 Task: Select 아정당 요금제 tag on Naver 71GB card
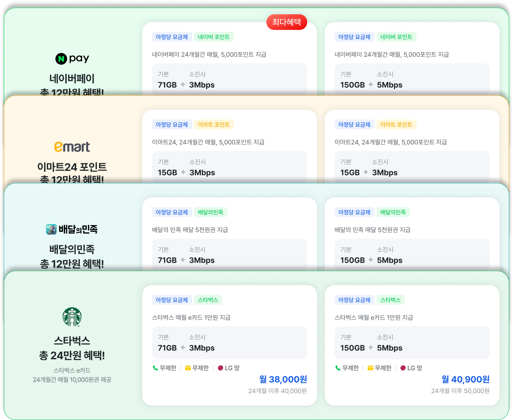tap(172, 37)
